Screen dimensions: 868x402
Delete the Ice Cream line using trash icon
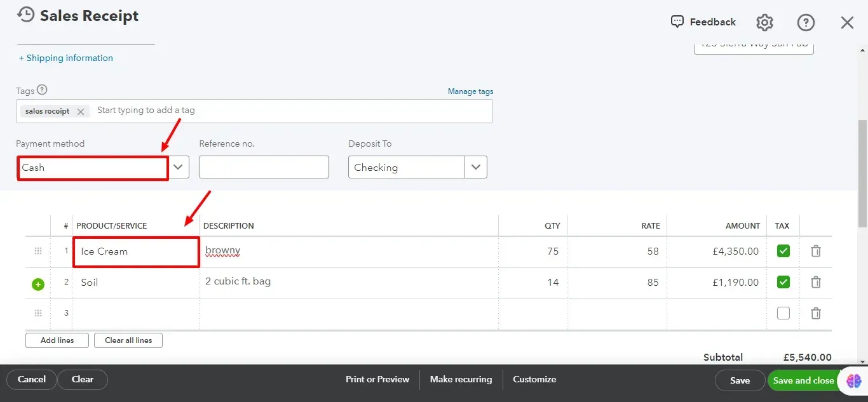[816, 251]
